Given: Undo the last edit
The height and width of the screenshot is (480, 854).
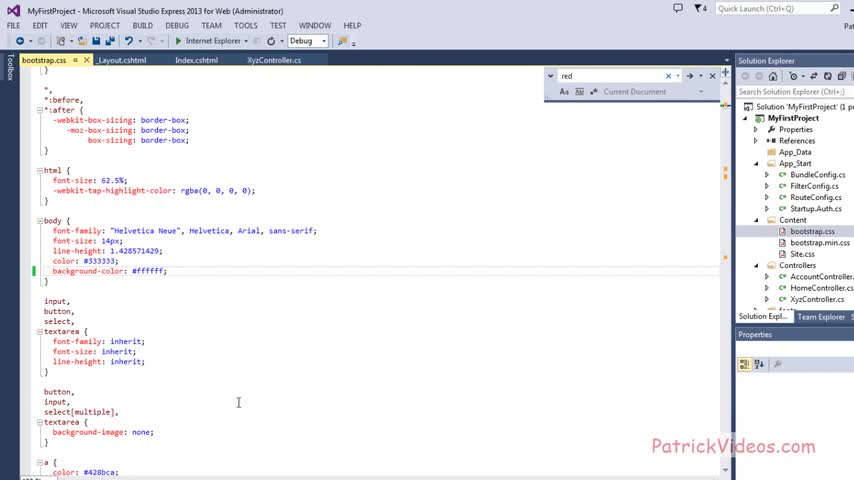Looking at the screenshot, I should [129, 41].
